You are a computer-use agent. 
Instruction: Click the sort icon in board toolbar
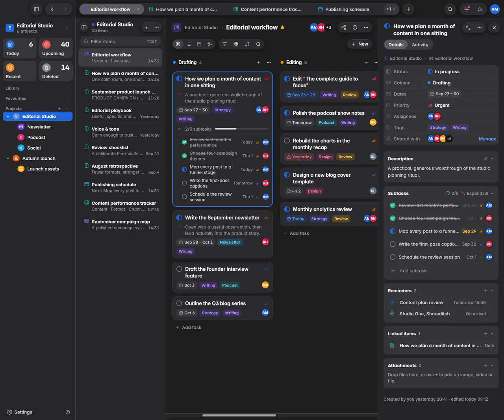click(247, 44)
